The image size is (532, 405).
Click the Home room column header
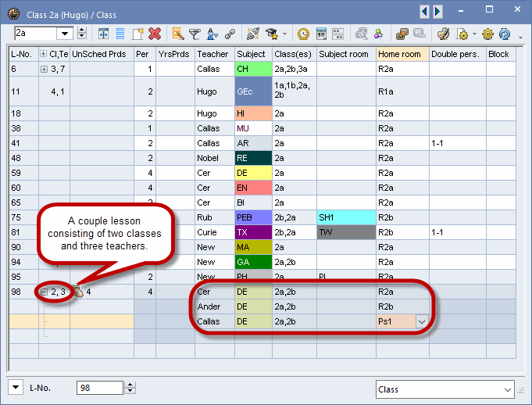(x=402, y=54)
